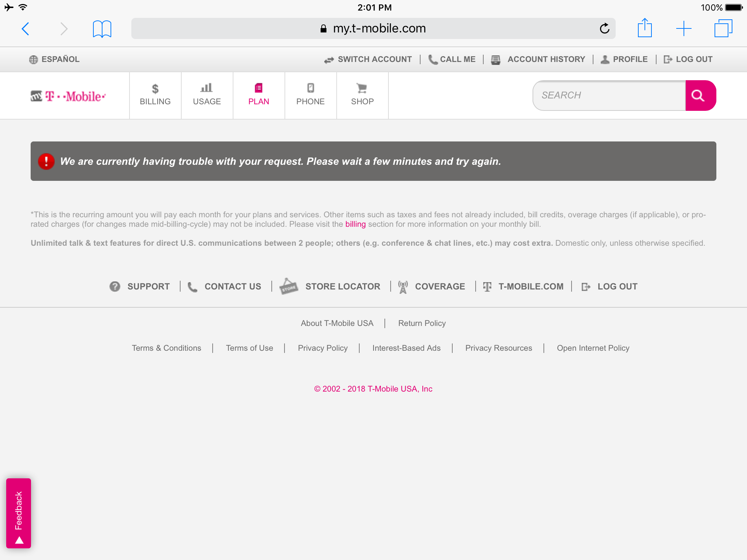747x560 pixels.
Task: Open Store Locator
Action: click(x=342, y=287)
